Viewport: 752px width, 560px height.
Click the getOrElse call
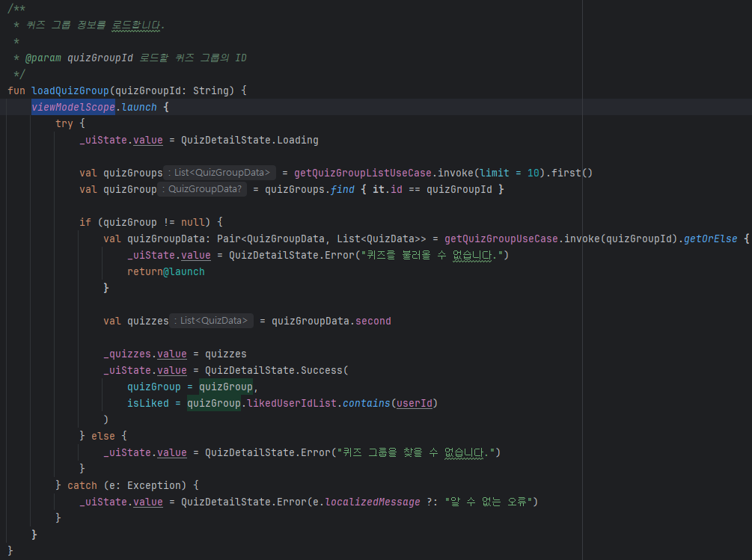710,239
